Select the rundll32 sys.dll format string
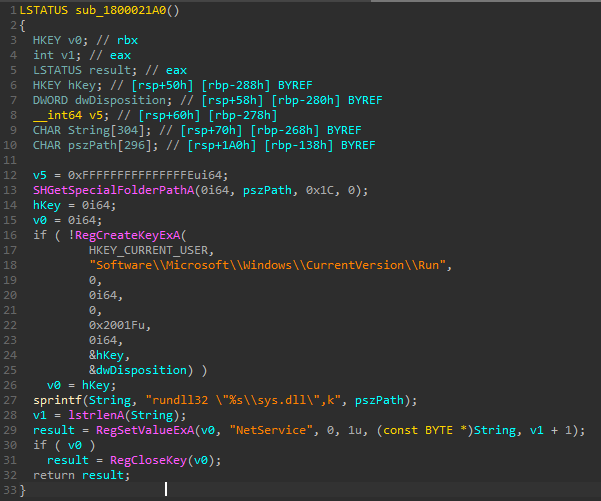Screen dimensions: 601x501 click(x=243, y=400)
